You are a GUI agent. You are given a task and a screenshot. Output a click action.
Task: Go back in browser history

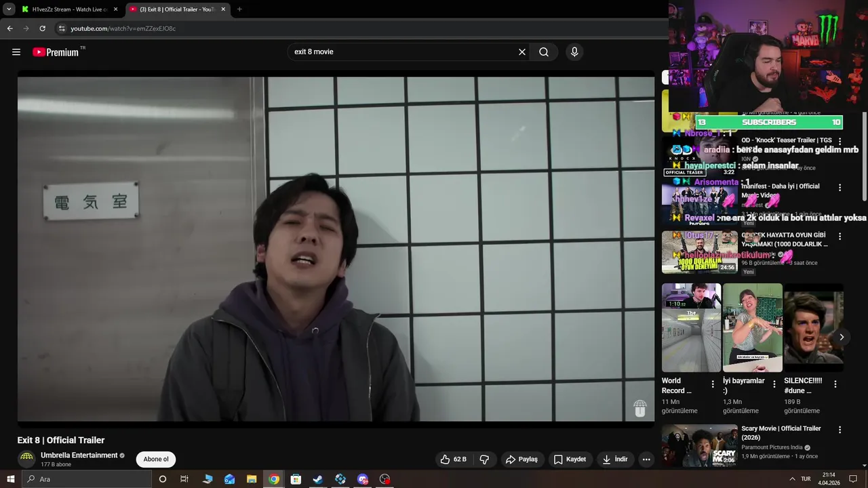pos(9,28)
